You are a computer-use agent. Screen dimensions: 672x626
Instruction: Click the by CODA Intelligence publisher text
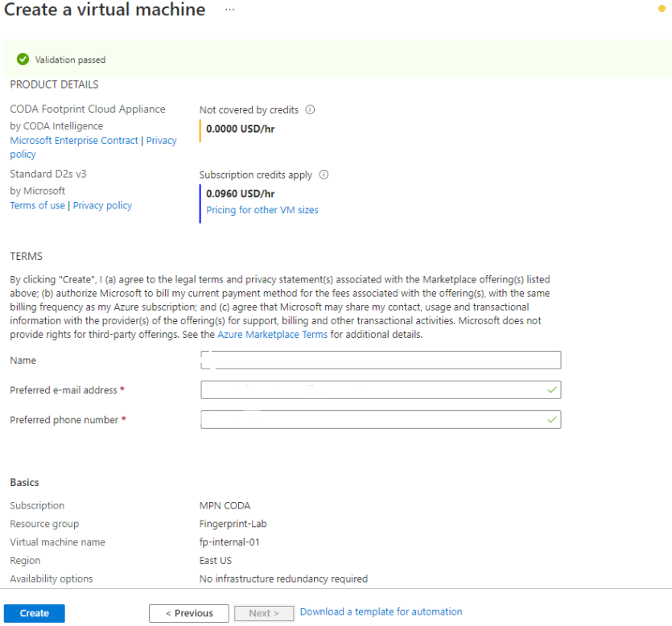56,126
